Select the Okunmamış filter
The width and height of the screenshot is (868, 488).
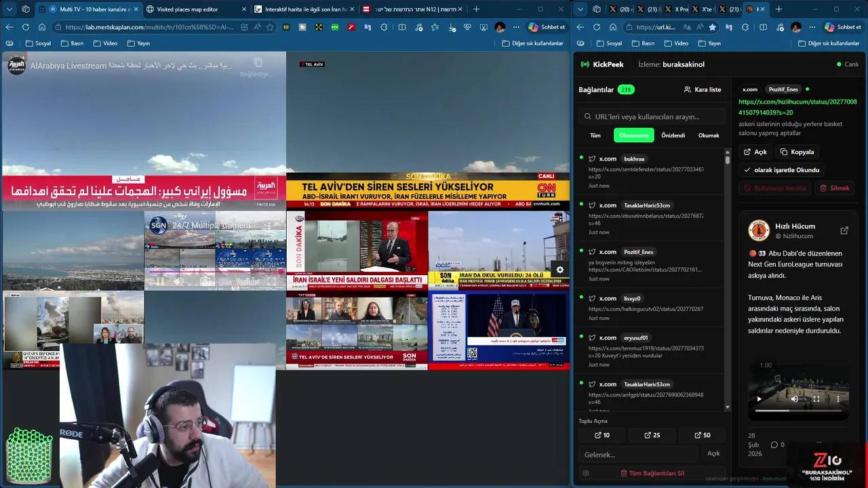click(x=634, y=136)
